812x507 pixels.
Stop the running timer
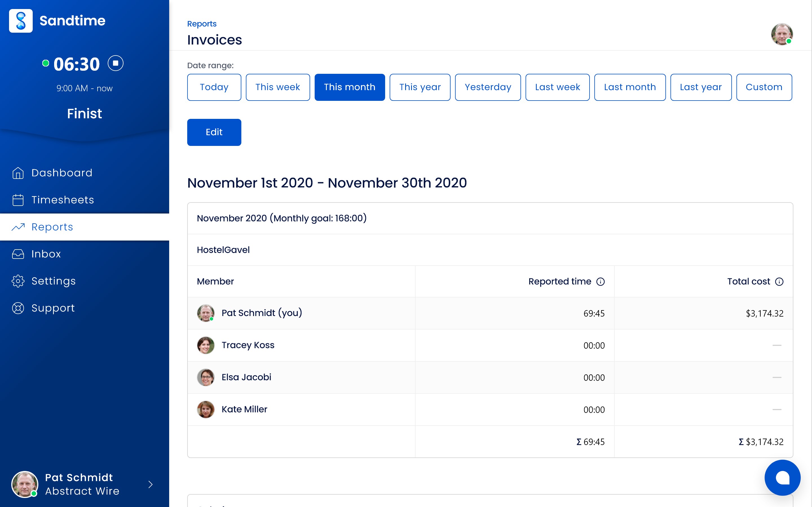115,63
